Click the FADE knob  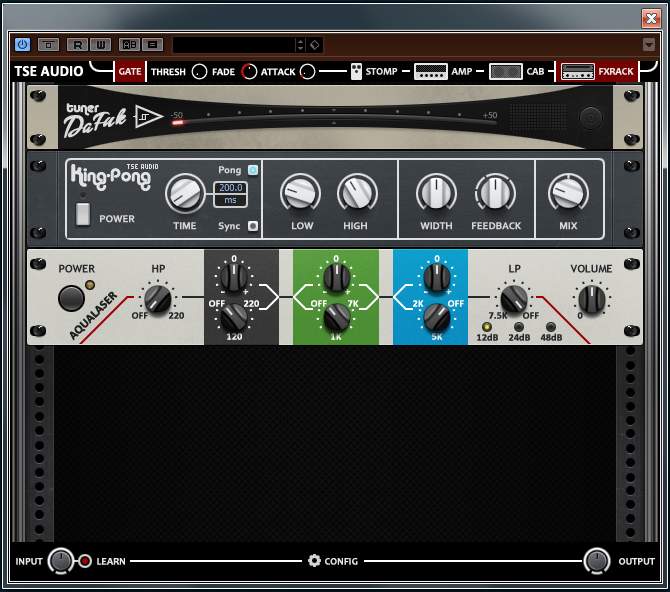[249, 72]
